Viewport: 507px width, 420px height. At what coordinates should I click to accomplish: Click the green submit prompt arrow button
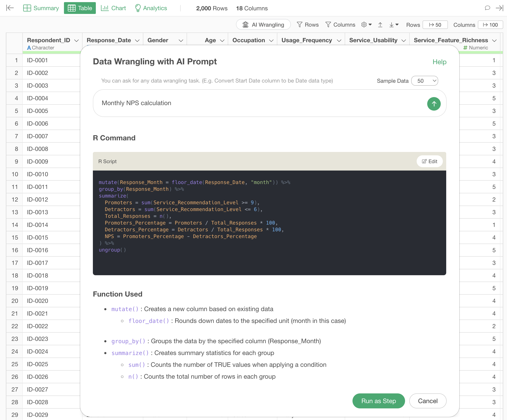[434, 104]
